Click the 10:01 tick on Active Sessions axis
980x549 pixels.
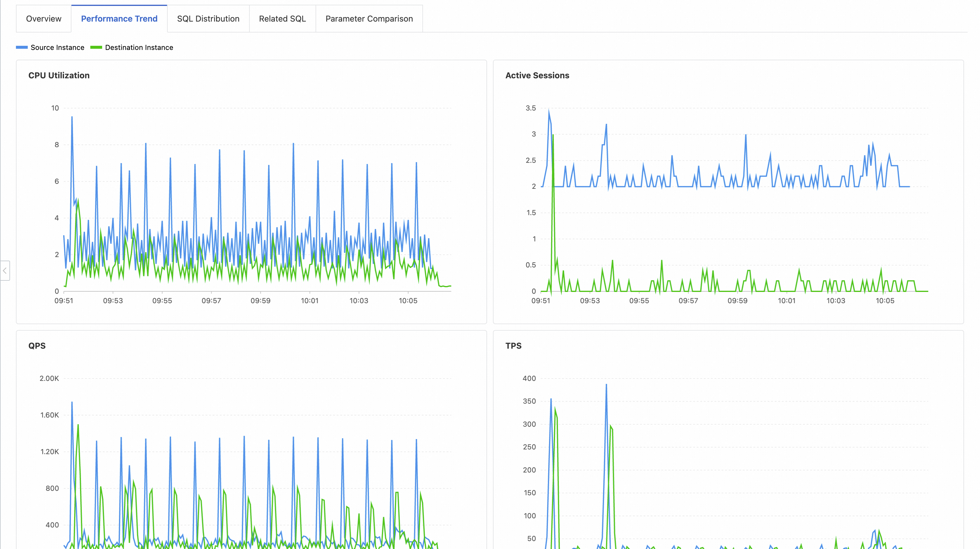tap(786, 301)
